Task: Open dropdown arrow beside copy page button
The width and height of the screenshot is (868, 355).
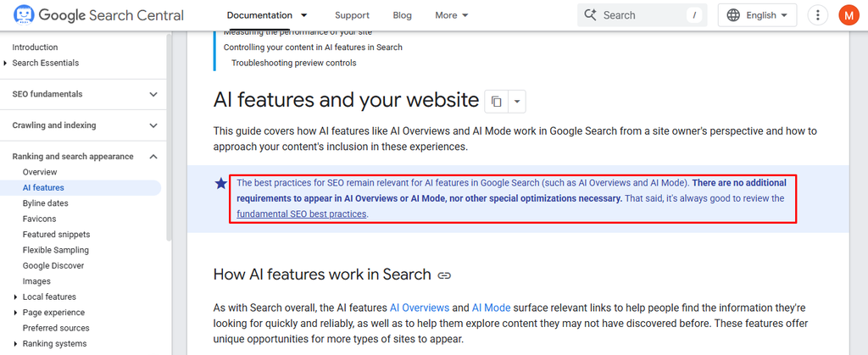Action: click(516, 102)
